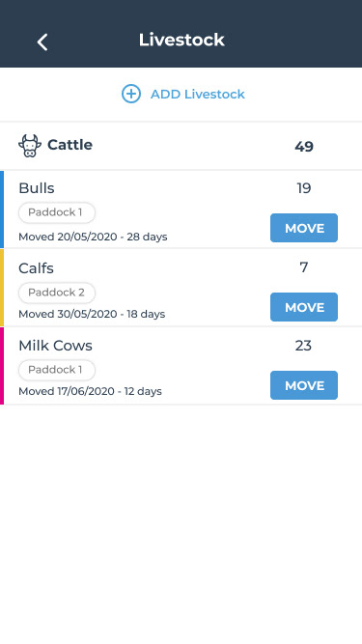Image resolution: width=362 pixels, height=644 pixels.
Task: Open the Bulls livestock entry
Action: 181,210
